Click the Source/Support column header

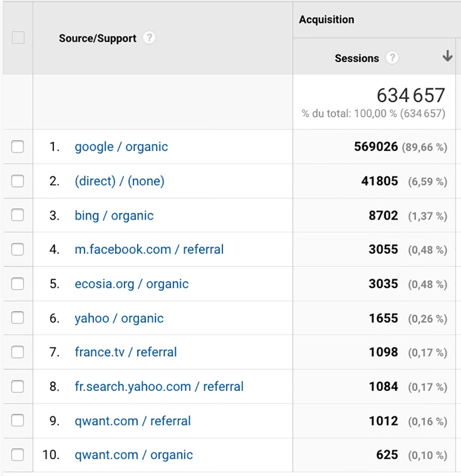click(97, 38)
